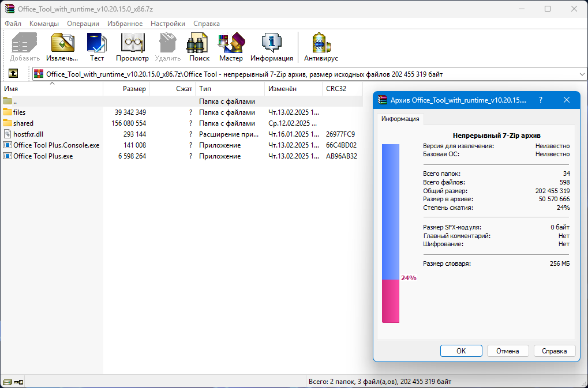Click the hostfxr.dll file icon
Viewport: 588px width, 388px height.
point(7,134)
